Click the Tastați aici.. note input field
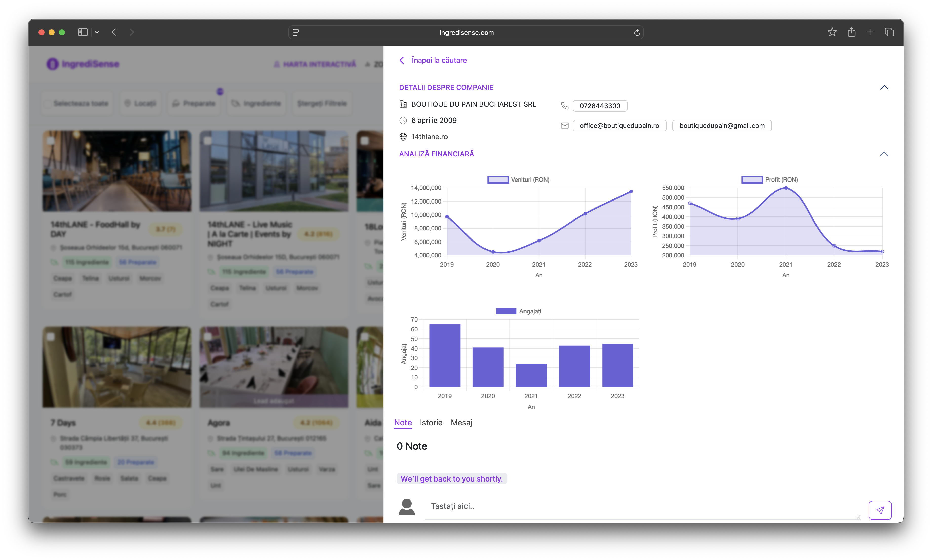The image size is (932, 560). click(643, 506)
